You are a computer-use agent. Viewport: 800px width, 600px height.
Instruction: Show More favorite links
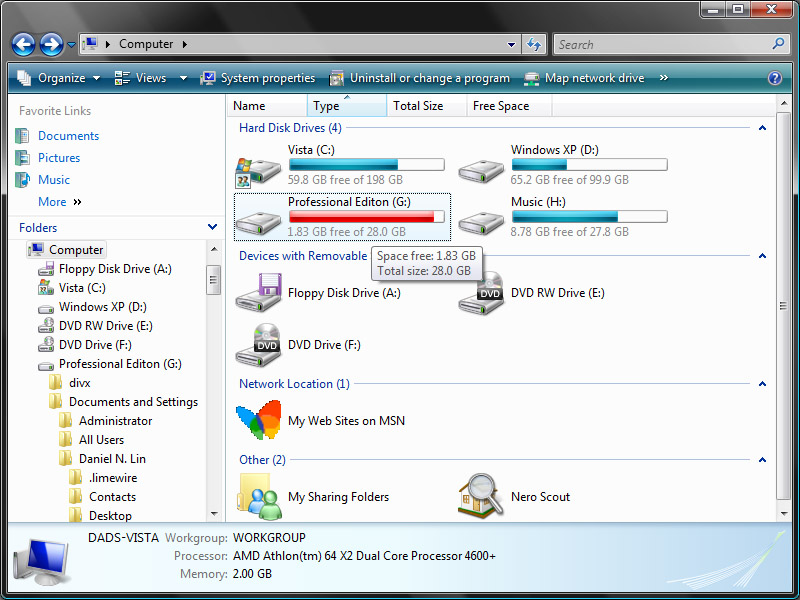click(60, 202)
